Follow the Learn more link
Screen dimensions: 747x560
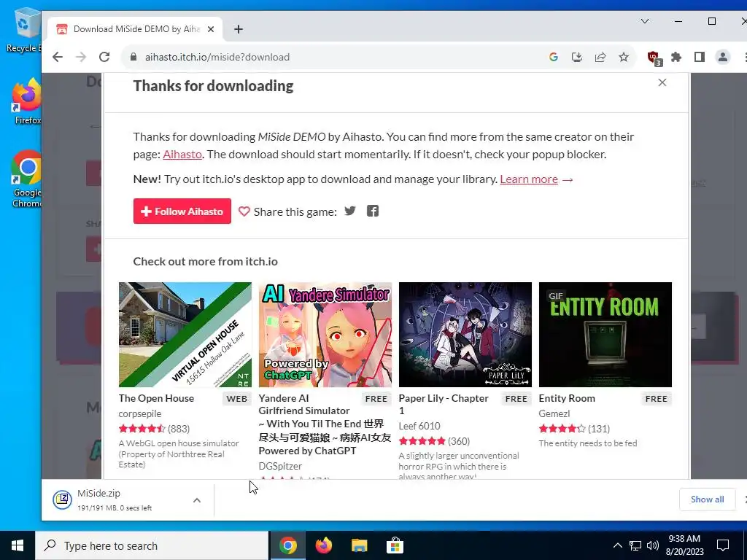pos(529,179)
